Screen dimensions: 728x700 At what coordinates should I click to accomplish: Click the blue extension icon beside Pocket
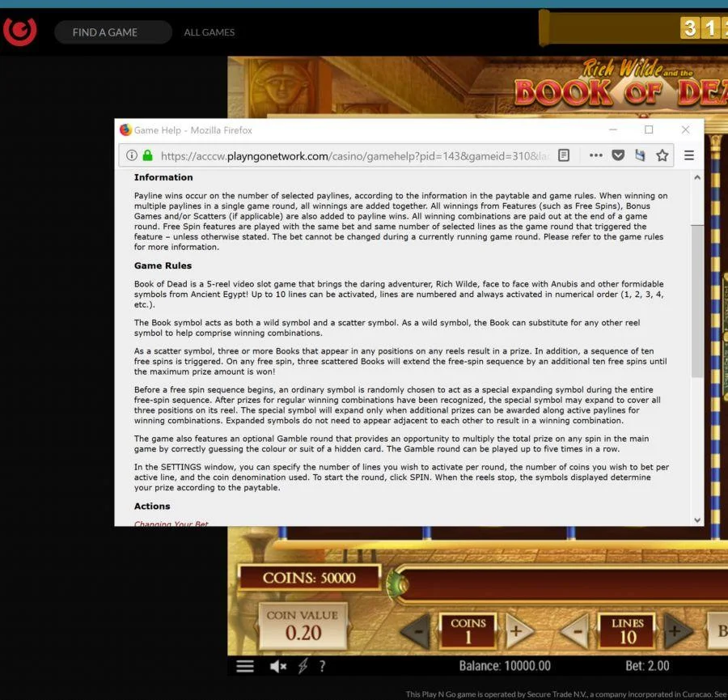tap(640, 155)
